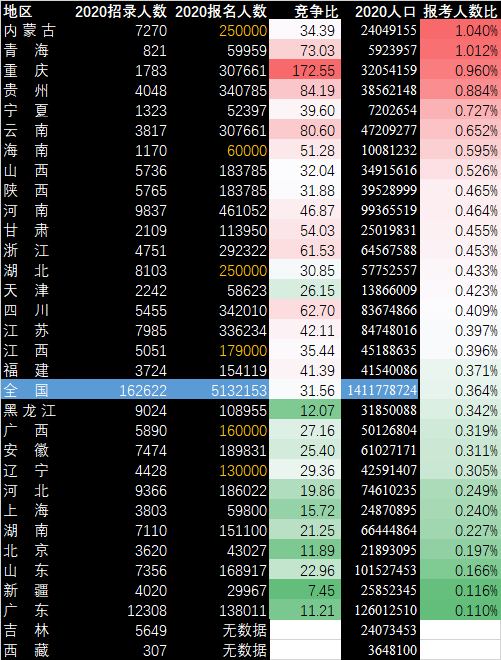Viewport: 501px width, 660px height.
Task: Click 山西 recruitment value 5736
Action: (x=151, y=171)
